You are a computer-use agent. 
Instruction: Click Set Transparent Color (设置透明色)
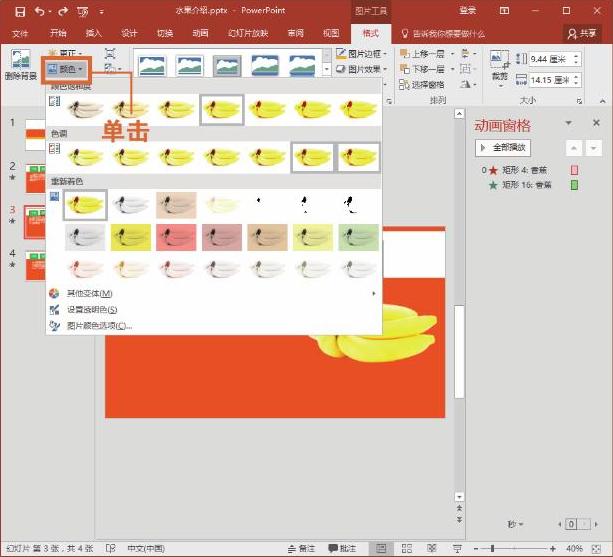coord(213,310)
